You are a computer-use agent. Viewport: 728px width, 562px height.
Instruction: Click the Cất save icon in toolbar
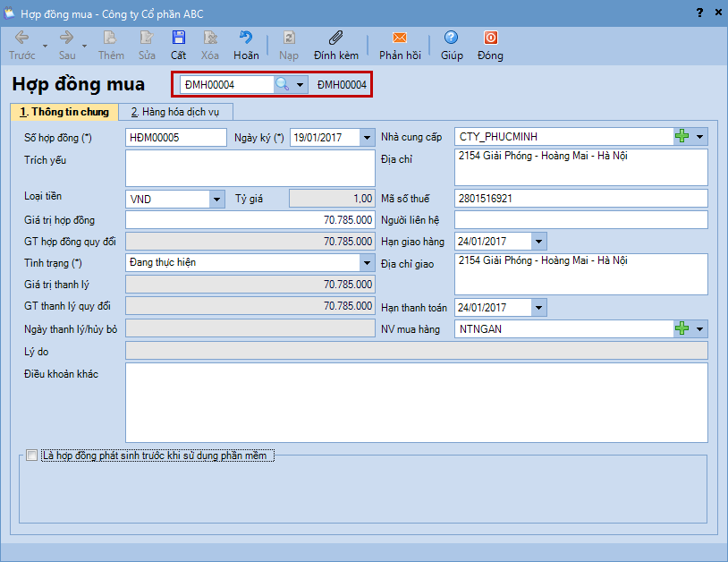point(179,38)
